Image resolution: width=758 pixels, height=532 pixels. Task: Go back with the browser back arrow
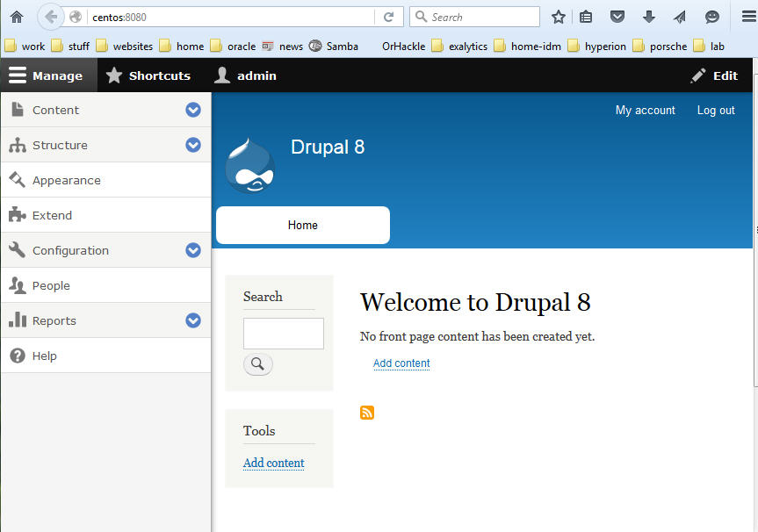point(51,17)
